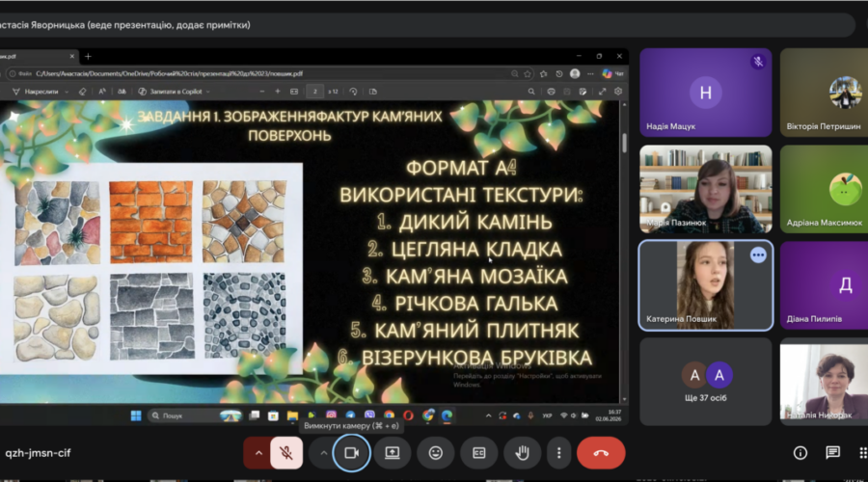Select Марія Пазинюк video tile
The height and width of the screenshot is (482, 868).
(x=705, y=189)
